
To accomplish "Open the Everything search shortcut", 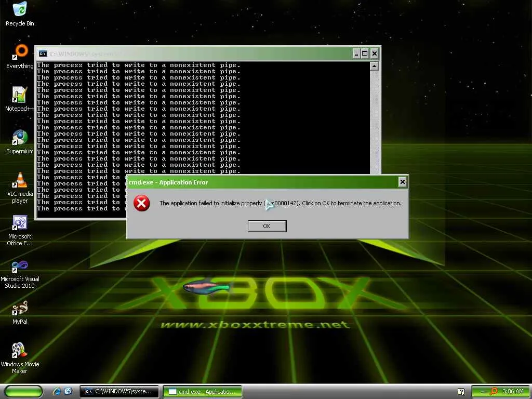I will [20, 56].
